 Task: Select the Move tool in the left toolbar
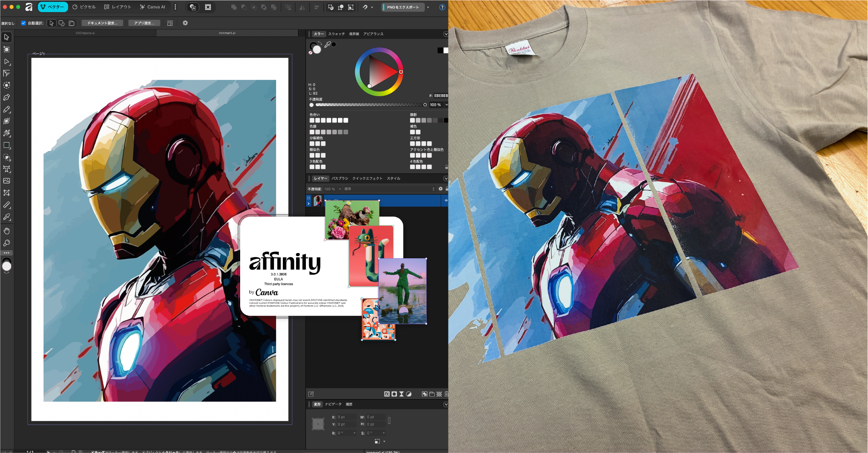point(7,38)
